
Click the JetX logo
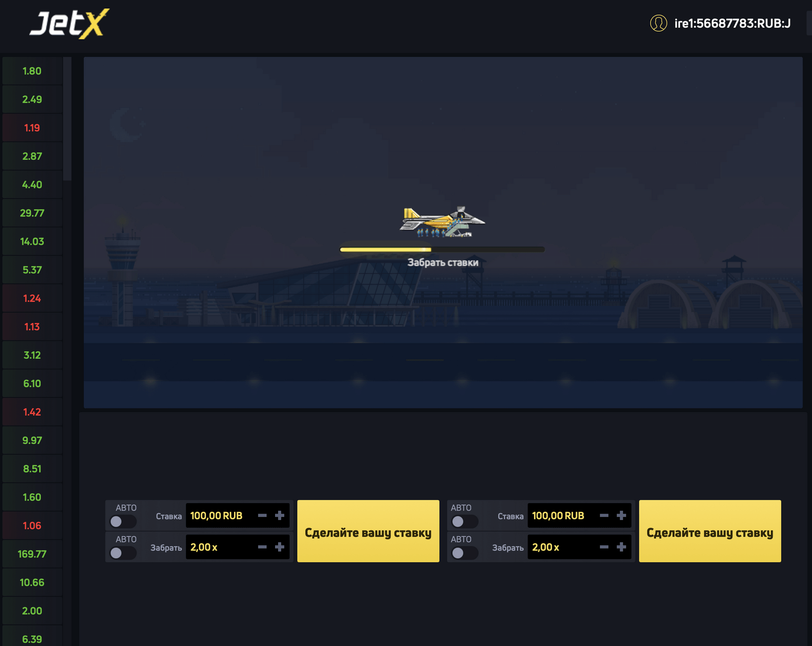coord(70,23)
